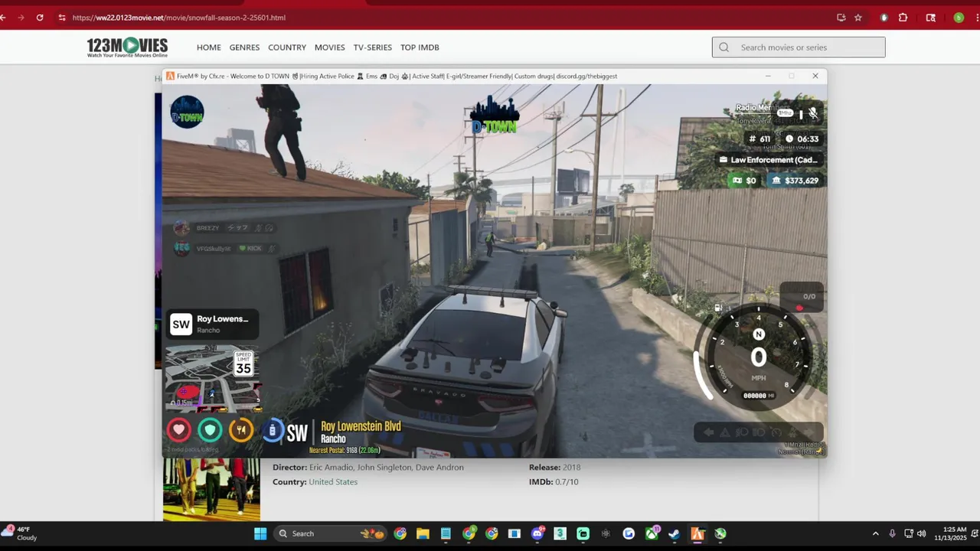This screenshot has height=551, width=980.
Task: Toggle the muted microphone radio icon
Action: (813, 113)
